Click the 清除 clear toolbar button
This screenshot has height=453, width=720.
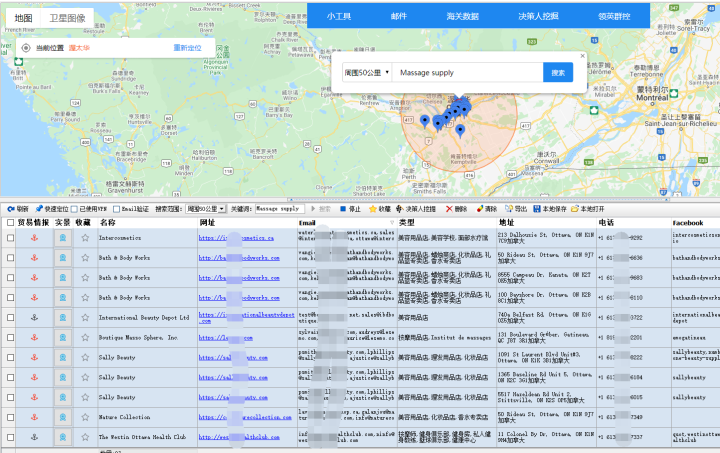(487, 209)
